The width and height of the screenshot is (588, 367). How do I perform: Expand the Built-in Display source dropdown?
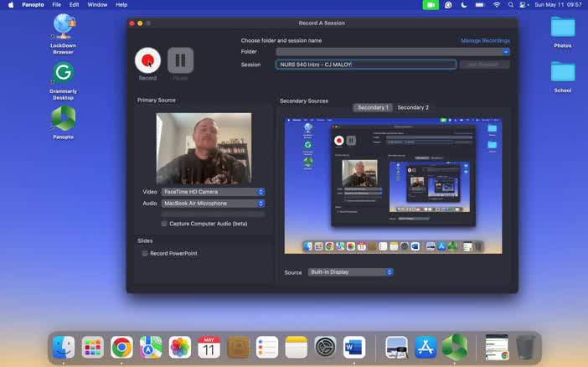[x=351, y=272]
